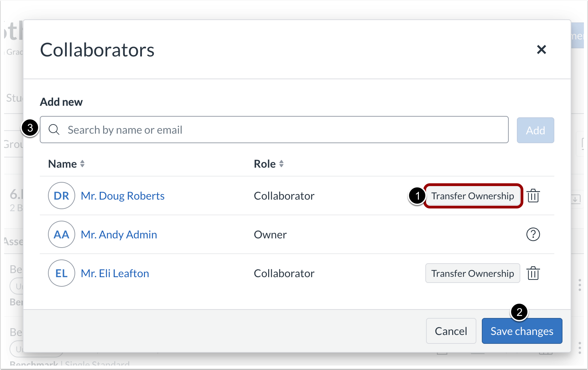588x370 pixels.
Task: Delete Mr. Doug Roberts using the trash icon
Action: point(533,196)
